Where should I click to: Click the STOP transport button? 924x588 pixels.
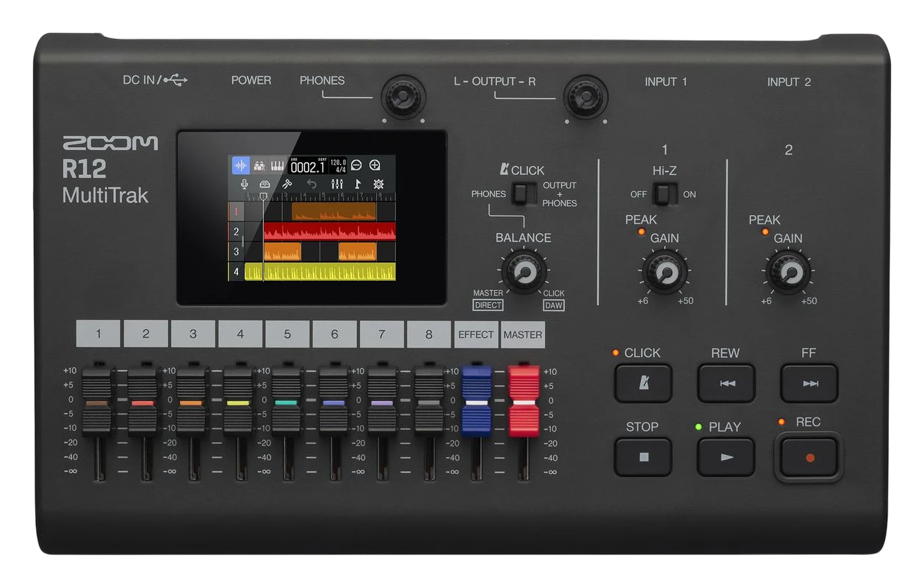coord(643,457)
